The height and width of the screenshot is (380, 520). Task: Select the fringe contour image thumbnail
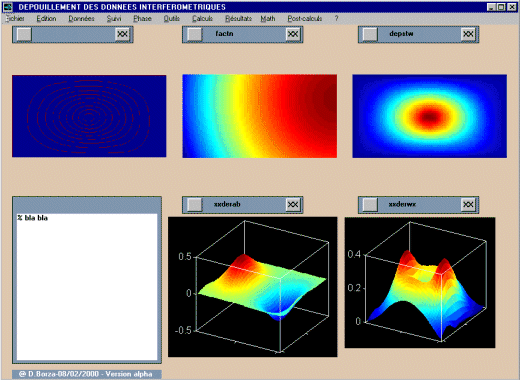click(x=89, y=116)
